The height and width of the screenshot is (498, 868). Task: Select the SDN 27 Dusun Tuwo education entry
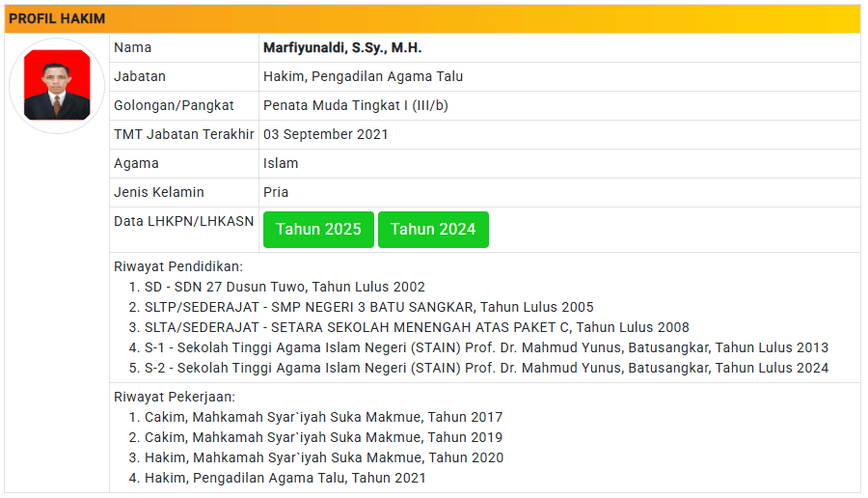(285, 287)
